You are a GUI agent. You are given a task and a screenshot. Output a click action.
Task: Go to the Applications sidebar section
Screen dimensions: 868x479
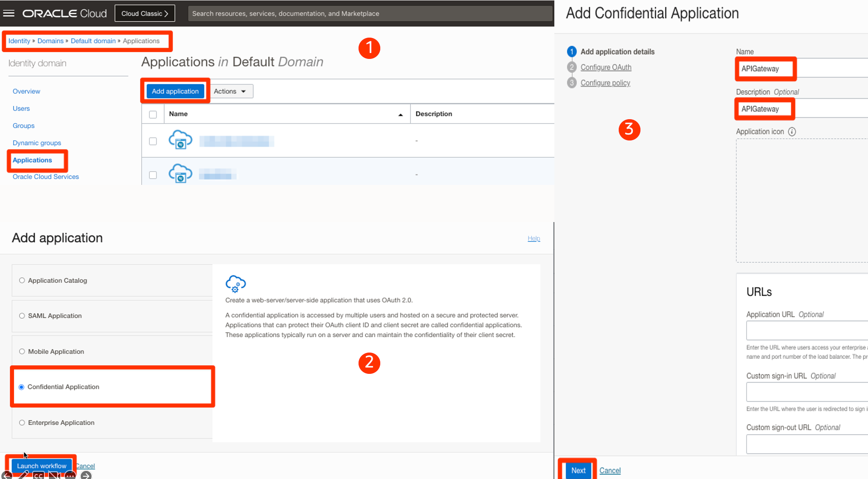click(x=32, y=160)
